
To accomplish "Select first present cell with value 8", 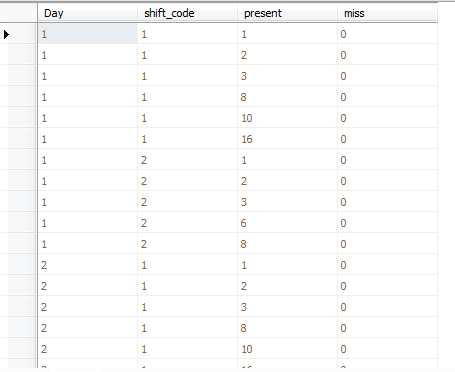I will (x=287, y=97).
